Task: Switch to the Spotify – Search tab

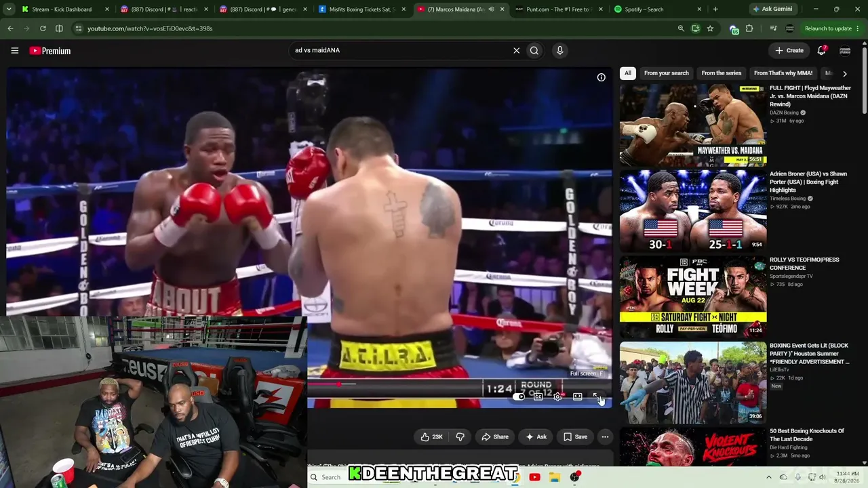Action: [x=657, y=9]
